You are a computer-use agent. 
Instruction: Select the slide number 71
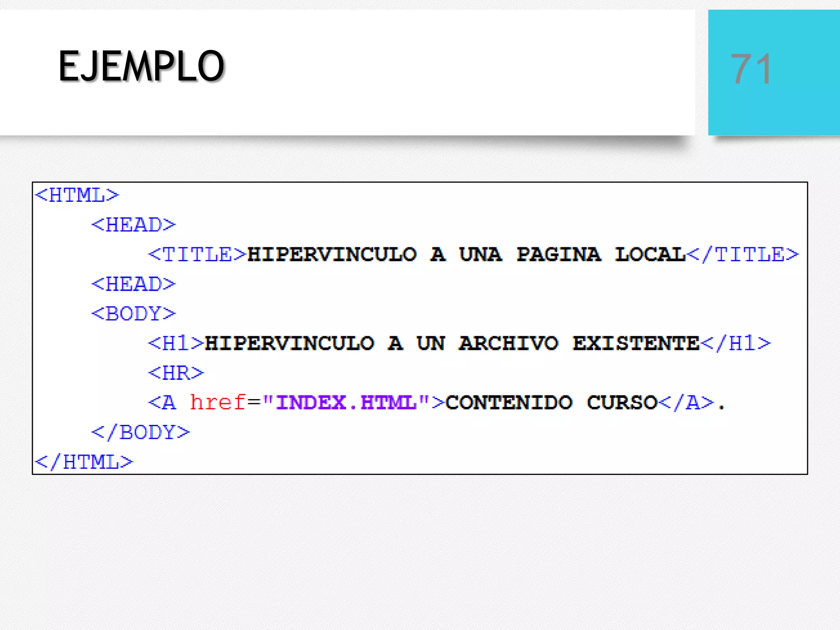click(751, 68)
